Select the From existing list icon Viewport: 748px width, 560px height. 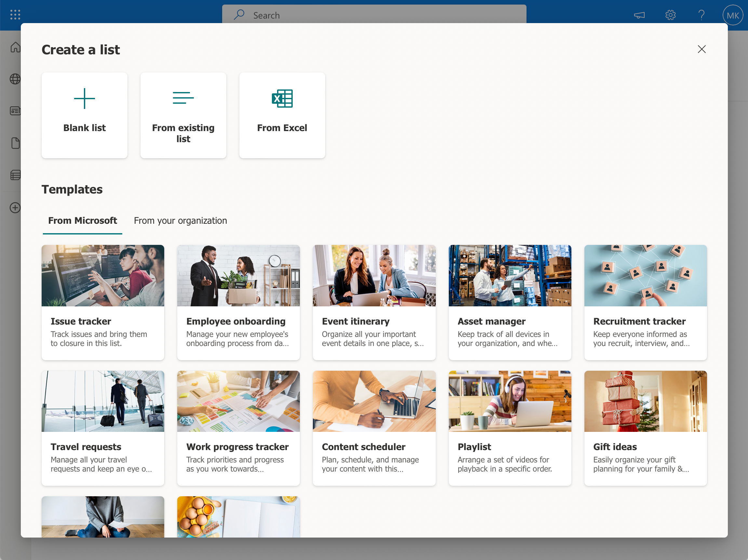tap(183, 97)
